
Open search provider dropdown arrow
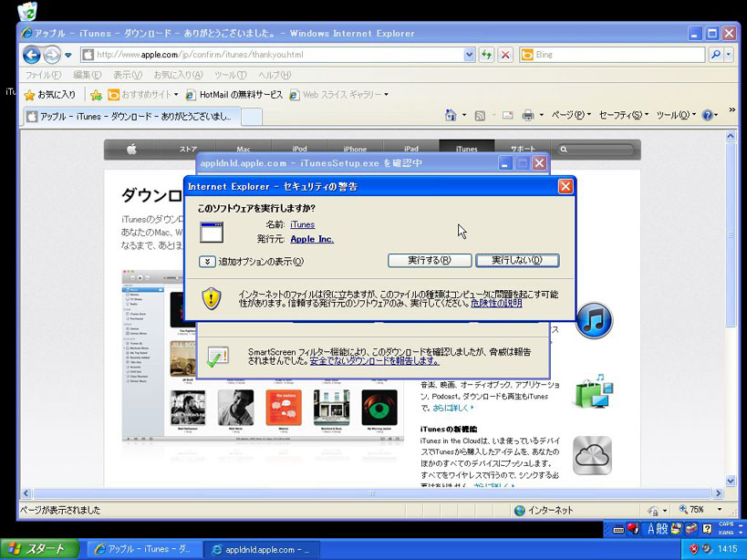[x=729, y=55]
